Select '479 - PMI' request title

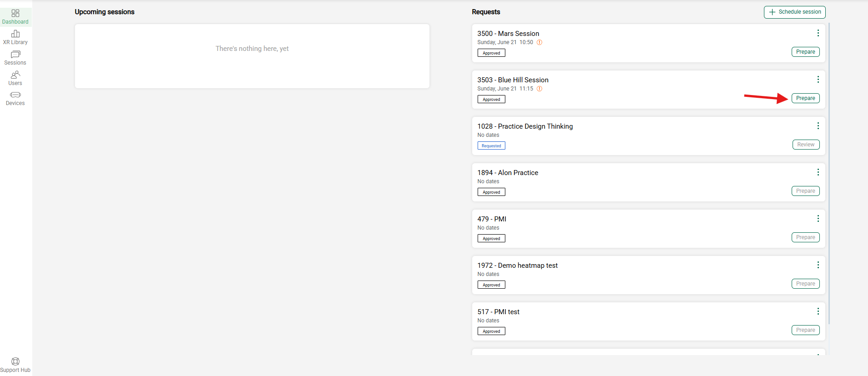pyautogui.click(x=492, y=219)
